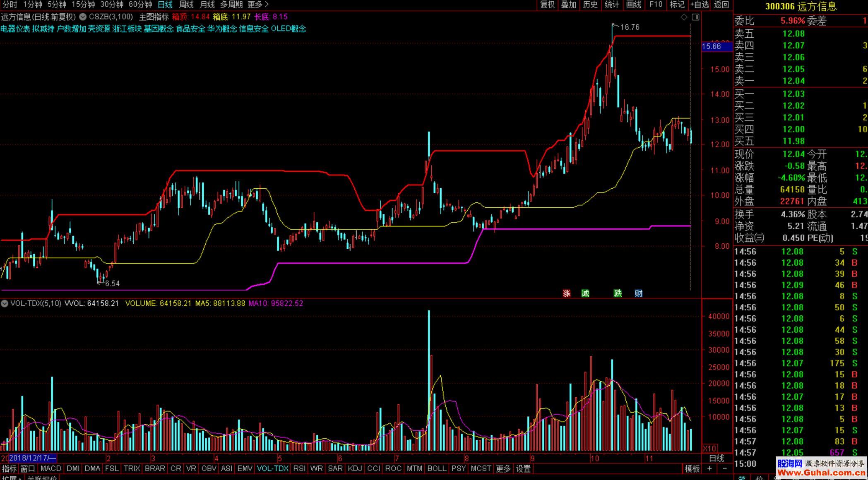
Task: Click the plus zoom-in button by 模板
Action: coord(709,468)
